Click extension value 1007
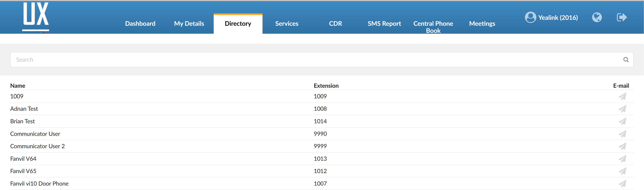The image size is (644, 190). [320, 184]
